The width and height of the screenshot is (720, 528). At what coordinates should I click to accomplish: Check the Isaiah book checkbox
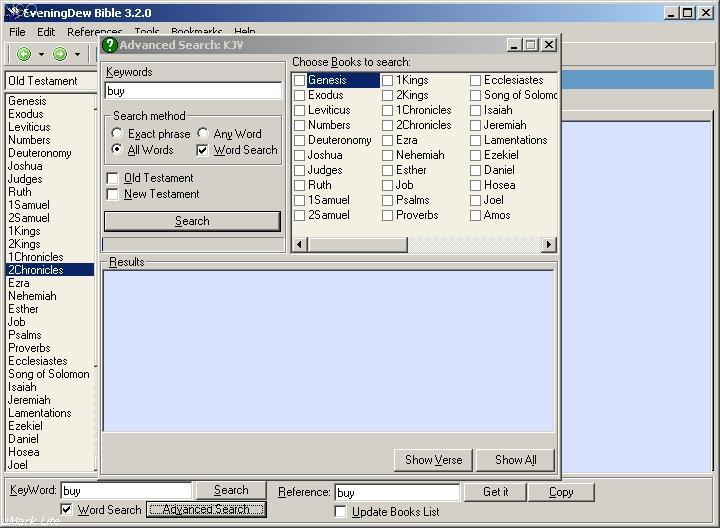pos(475,111)
